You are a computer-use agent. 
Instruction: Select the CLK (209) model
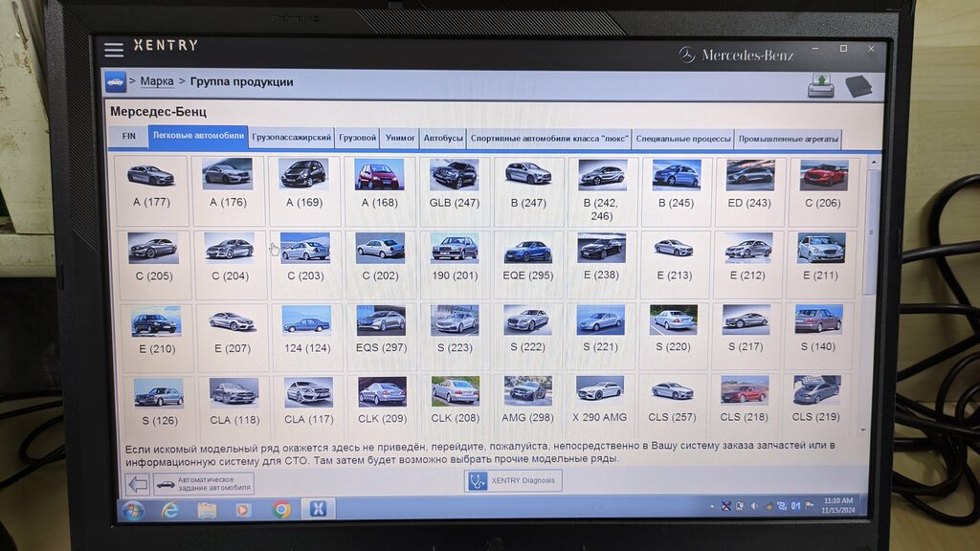(x=382, y=405)
